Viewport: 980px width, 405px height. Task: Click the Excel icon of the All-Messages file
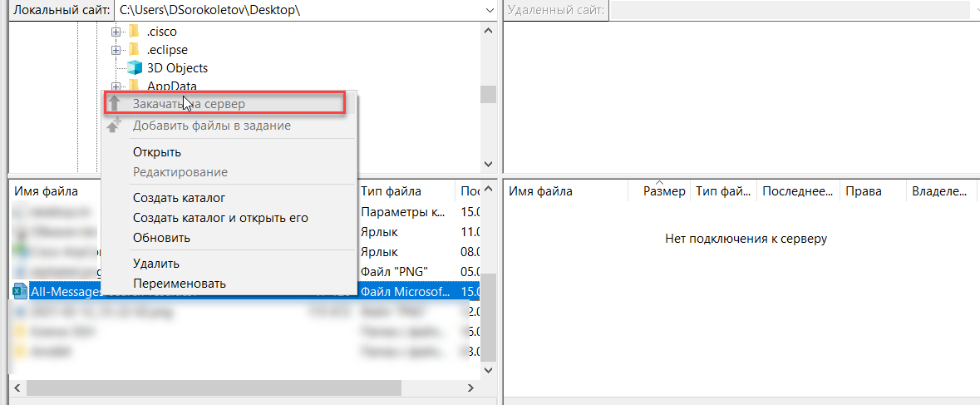[x=19, y=291]
